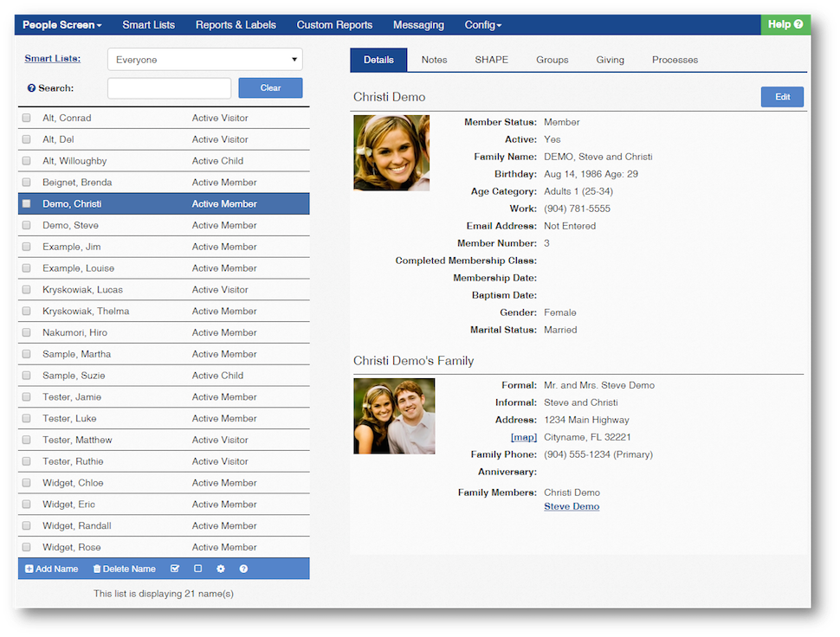The width and height of the screenshot is (840, 637).
Task: Expand the Config menu
Action: [x=482, y=25]
